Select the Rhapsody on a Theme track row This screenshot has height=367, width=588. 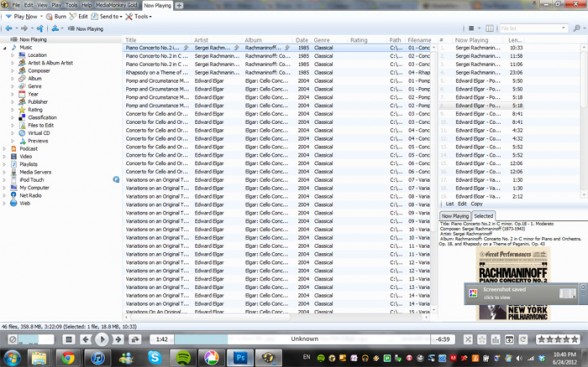[278, 72]
